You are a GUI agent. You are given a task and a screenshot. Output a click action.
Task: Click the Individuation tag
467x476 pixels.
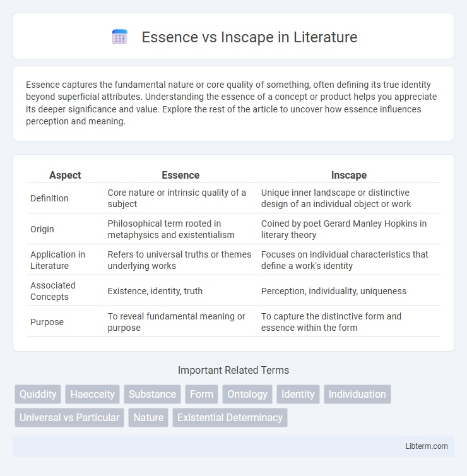[x=357, y=394]
